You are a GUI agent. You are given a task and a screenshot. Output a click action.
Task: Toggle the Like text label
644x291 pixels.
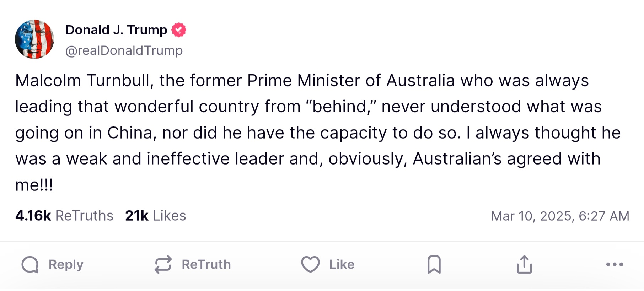click(x=342, y=265)
